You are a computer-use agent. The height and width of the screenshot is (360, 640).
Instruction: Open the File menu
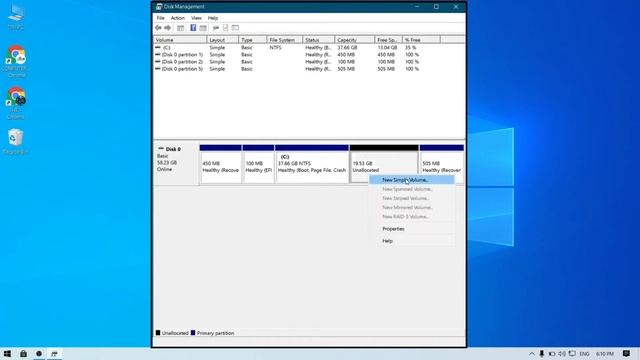click(160, 18)
